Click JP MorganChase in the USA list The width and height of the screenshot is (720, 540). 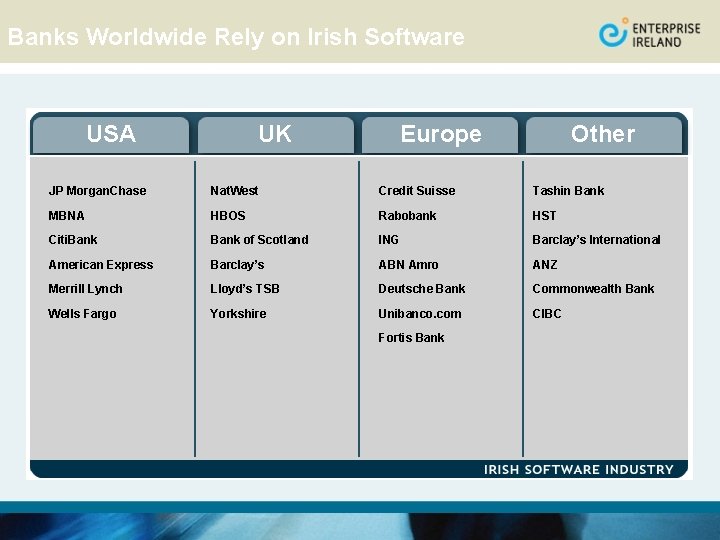click(x=97, y=191)
